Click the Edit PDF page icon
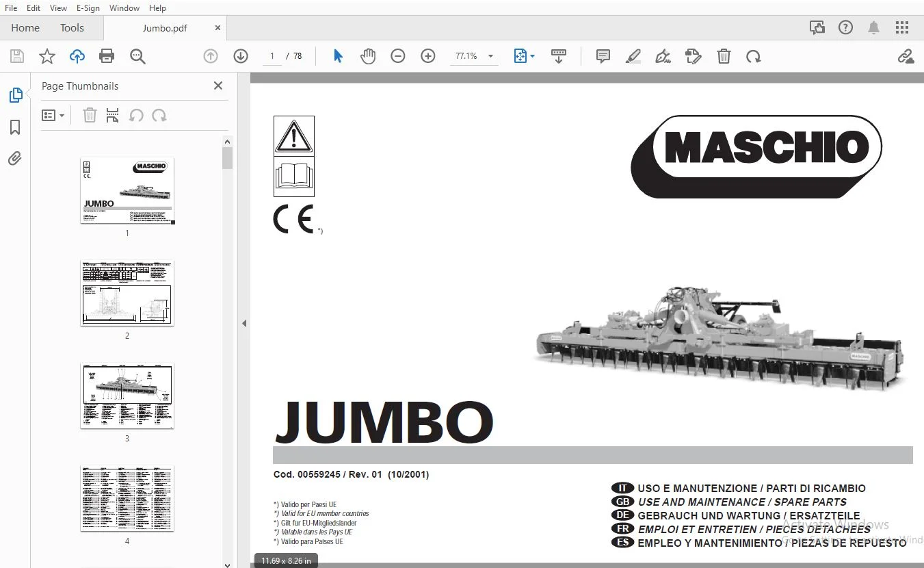The width and height of the screenshot is (924, 568). click(694, 56)
